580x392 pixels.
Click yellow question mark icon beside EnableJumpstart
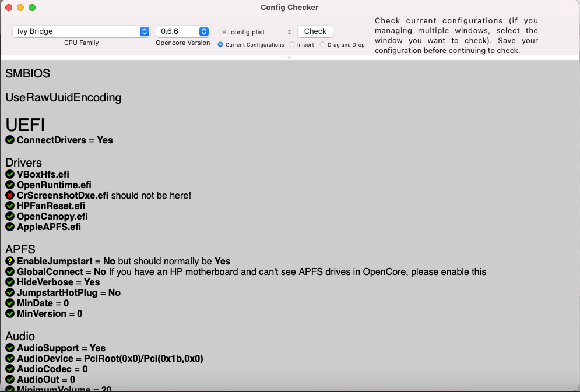10,261
